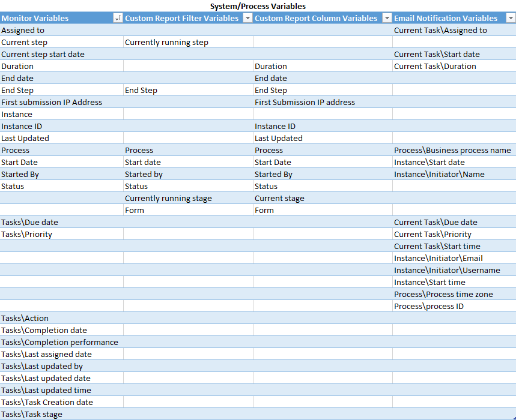
Task: Select 'End date' in Custom Report Column Variables
Action: (x=323, y=78)
